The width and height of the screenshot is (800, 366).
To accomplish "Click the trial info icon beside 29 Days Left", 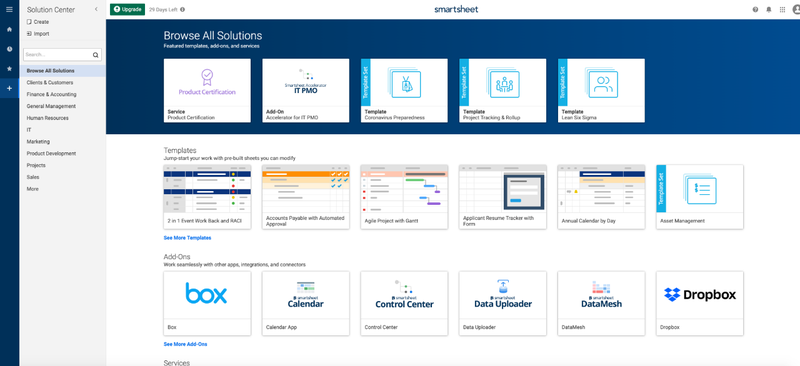I will pyautogui.click(x=183, y=9).
